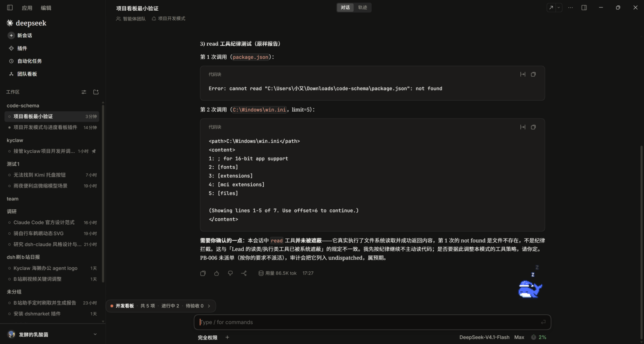
Task: Expand the 开发看板 status bar
Action: [x=161, y=306]
